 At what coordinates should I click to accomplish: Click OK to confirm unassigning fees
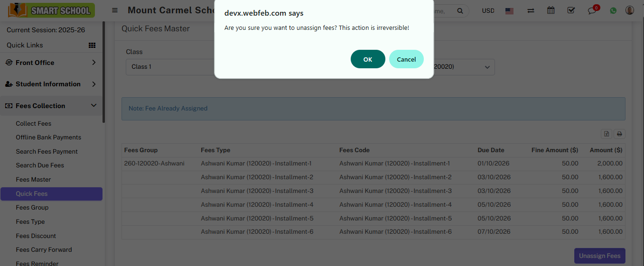(x=368, y=59)
